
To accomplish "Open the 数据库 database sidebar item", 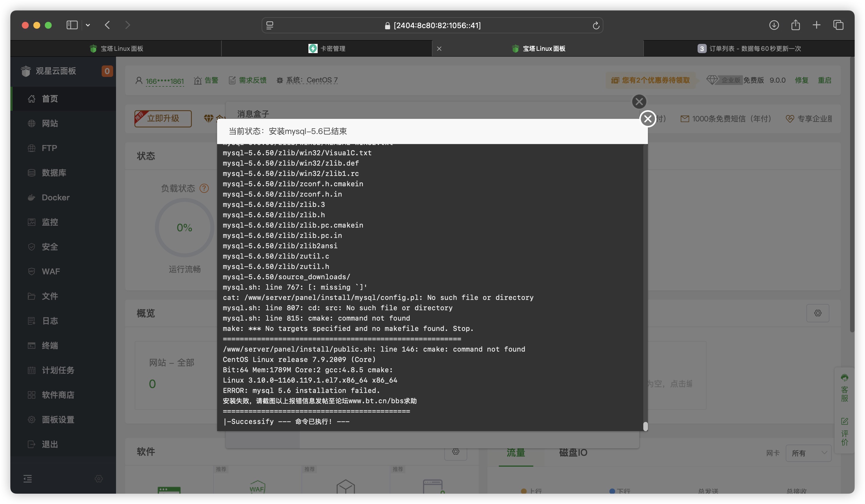I will (63, 172).
